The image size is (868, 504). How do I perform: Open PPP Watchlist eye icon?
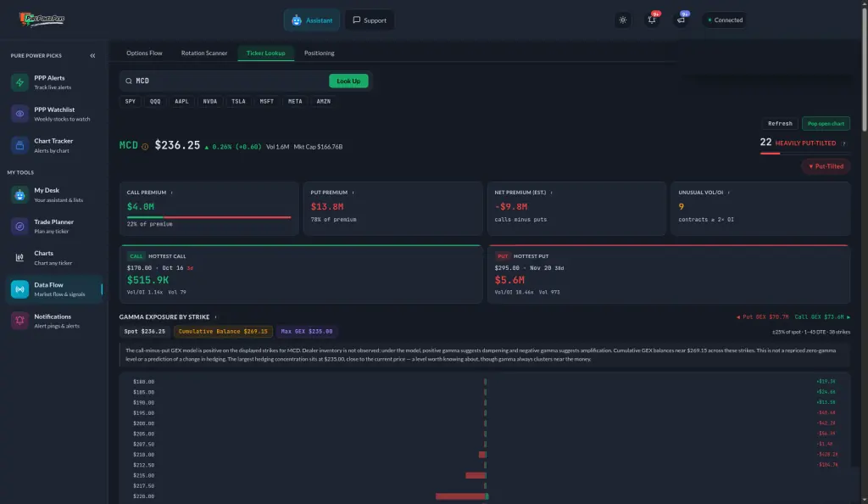pos(20,114)
